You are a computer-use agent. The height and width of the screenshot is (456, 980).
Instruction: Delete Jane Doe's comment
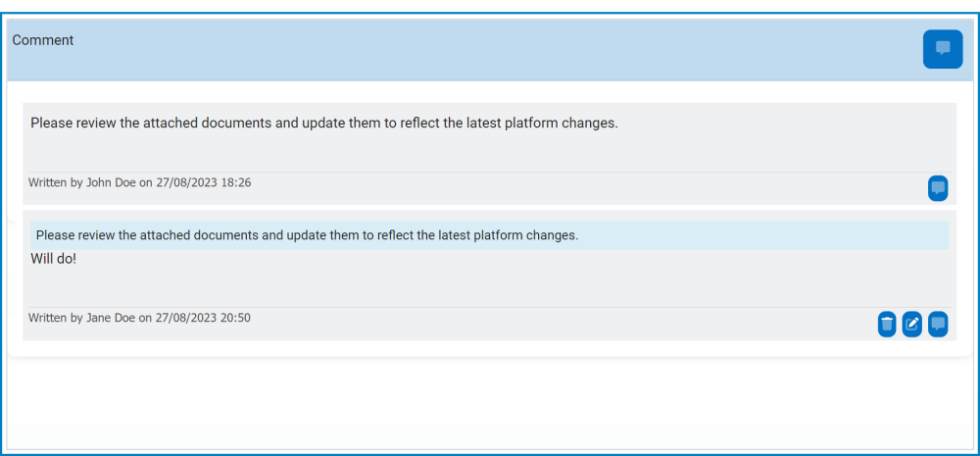(887, 325)
